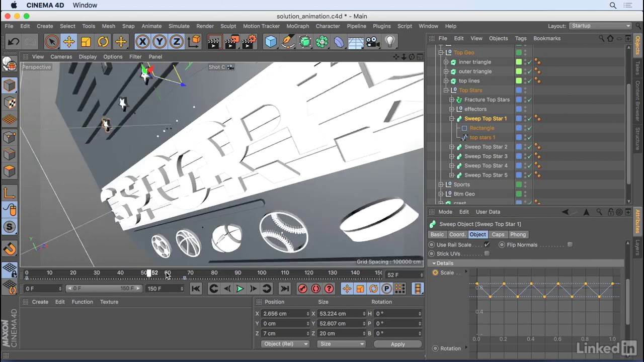Enable Snap magnet icon in left palette
This screenshot has height=362, width=644.
(10, 248)
